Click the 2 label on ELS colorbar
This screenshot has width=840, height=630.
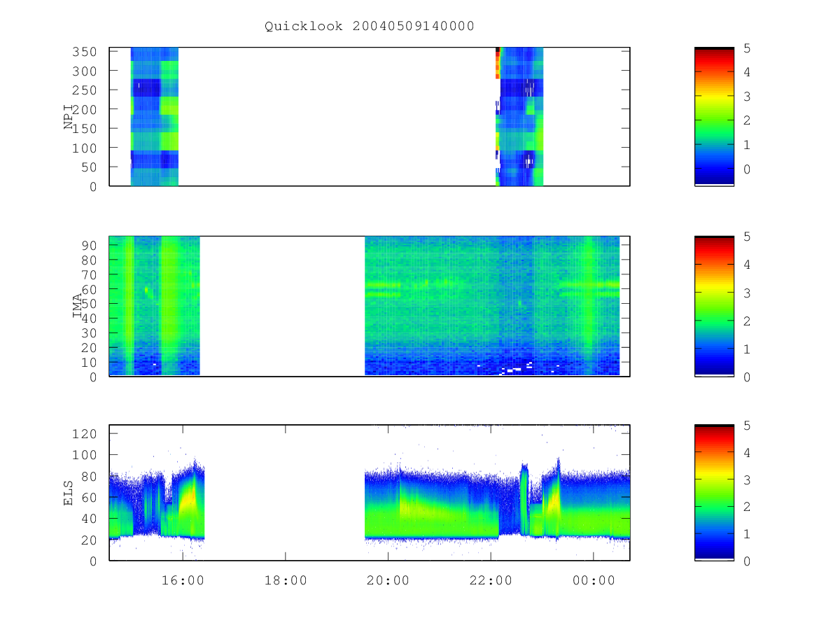click(x=748, y=507)
